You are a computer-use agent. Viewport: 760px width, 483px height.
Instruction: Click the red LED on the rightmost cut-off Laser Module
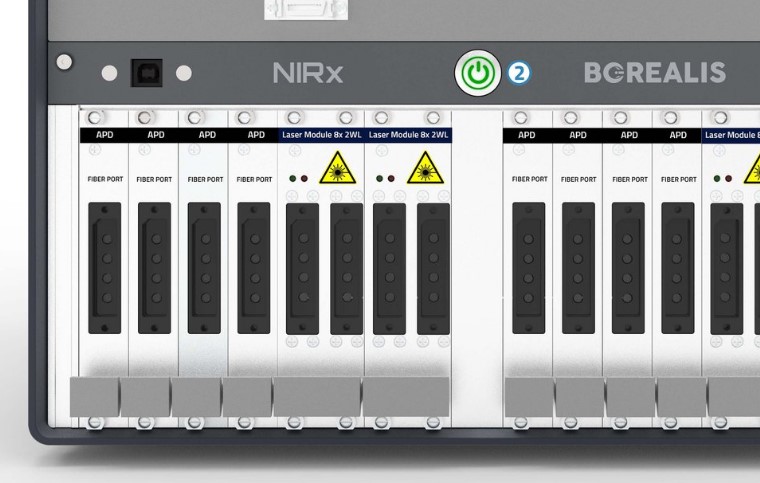[x=728, y=179]
